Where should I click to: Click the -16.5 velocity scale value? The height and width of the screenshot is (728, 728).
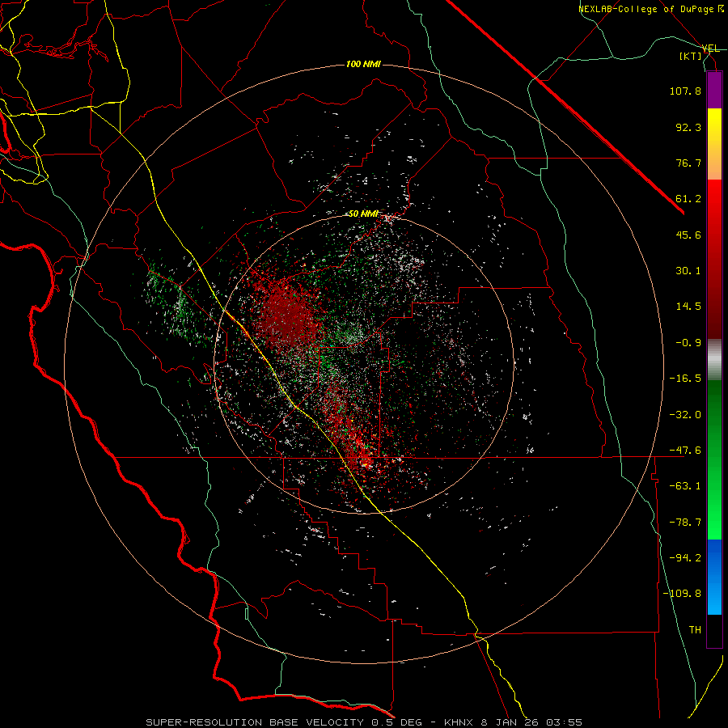[685, 379]
